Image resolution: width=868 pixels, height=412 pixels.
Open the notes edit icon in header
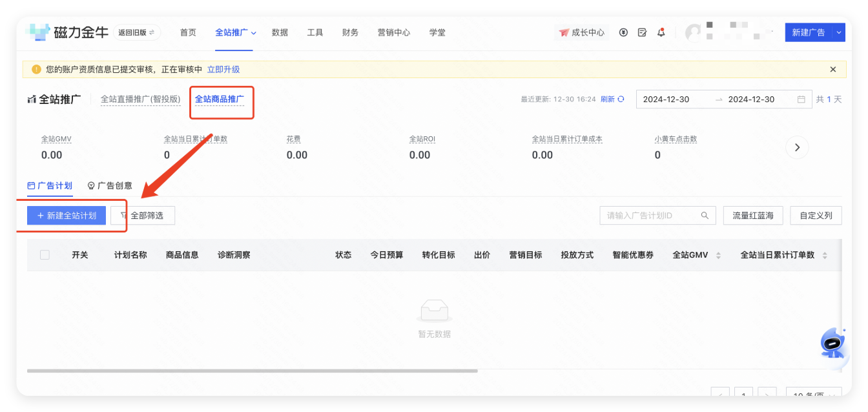(x=642, y=32)
